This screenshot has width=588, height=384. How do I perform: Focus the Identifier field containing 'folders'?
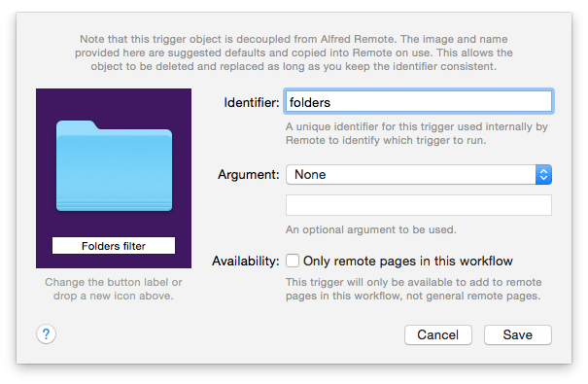click(x=419, y=102)
